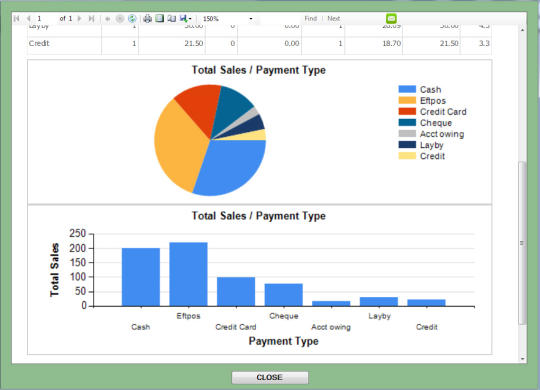This screenshot has width=540, height=390.
Task: Click the Cash bar in bar chart
Action: pyautogui.click(x=141, y=277)
